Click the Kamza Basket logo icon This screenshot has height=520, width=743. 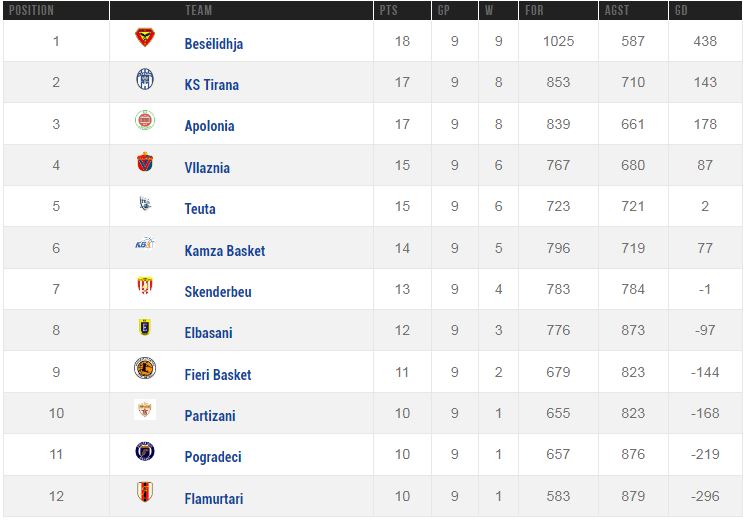coord(145,245)
